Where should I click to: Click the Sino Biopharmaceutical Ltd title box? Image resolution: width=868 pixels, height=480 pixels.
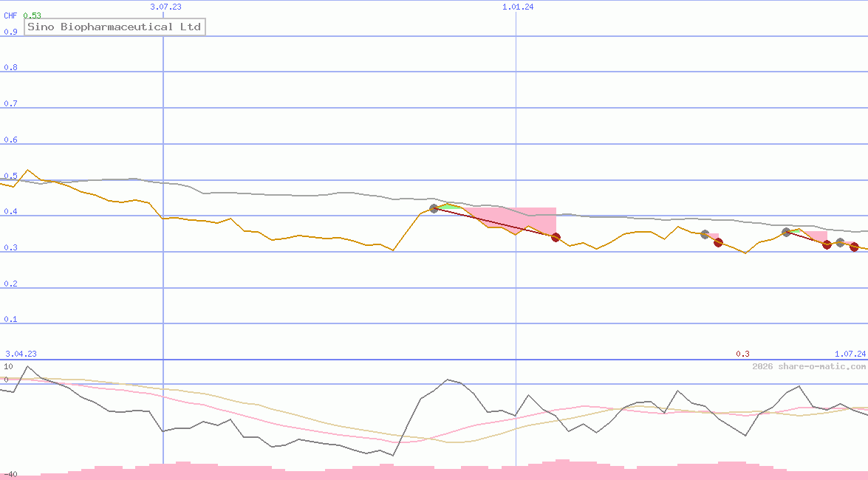tap(115, 27)
